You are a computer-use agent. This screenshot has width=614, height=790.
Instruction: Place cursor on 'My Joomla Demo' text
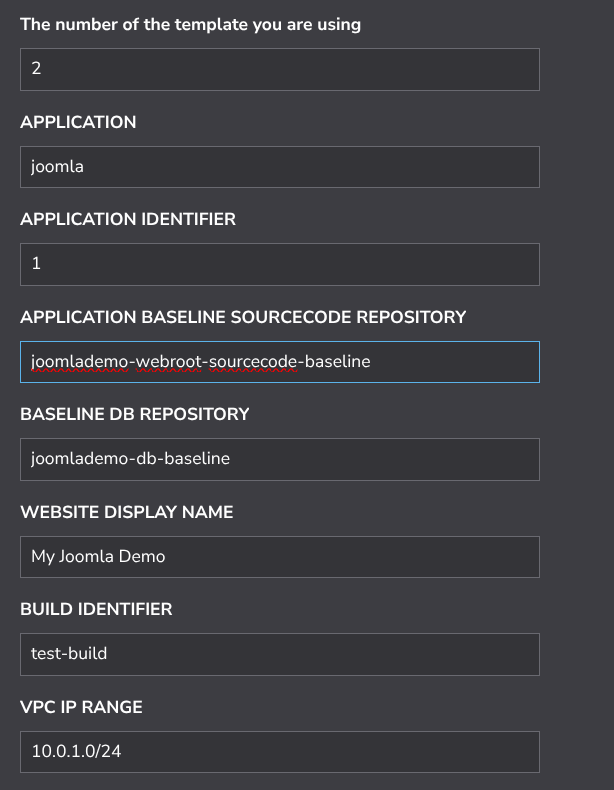(x=98, y=557)
